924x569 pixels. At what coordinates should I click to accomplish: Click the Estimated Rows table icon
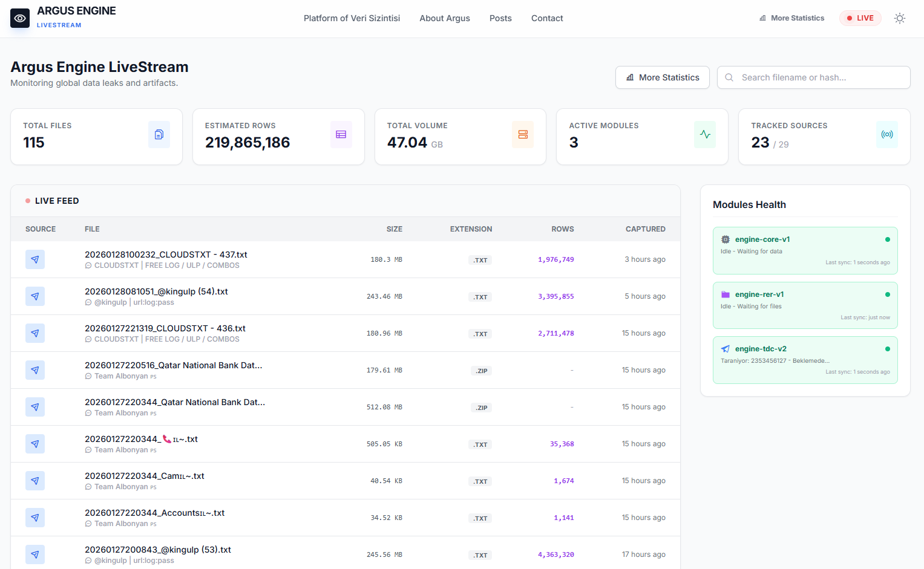pos(341,134)
